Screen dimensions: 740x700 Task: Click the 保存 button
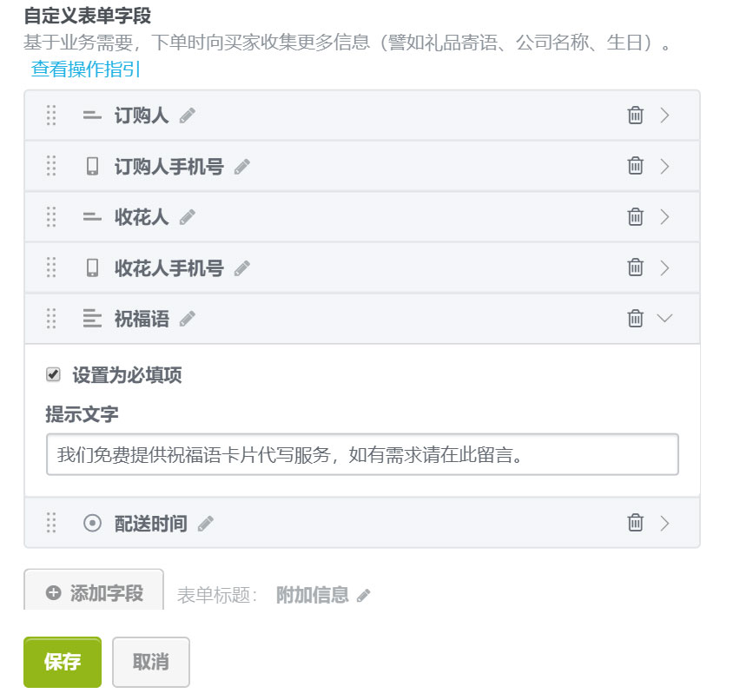[x=62, y=661]
